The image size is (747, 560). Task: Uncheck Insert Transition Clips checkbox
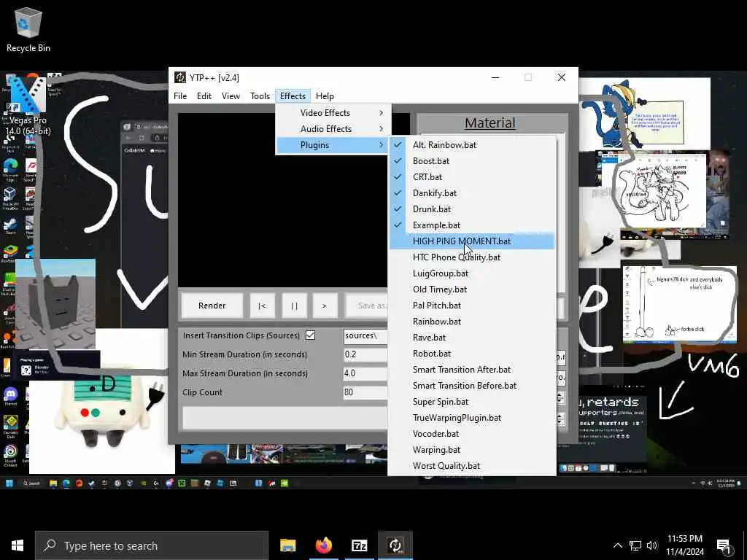tap(310, 335)
